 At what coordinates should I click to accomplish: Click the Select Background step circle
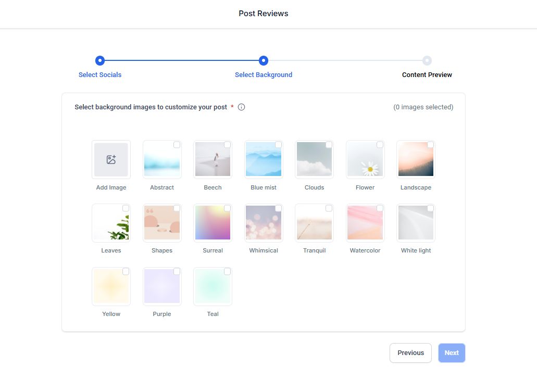click(x=264, y=60)
